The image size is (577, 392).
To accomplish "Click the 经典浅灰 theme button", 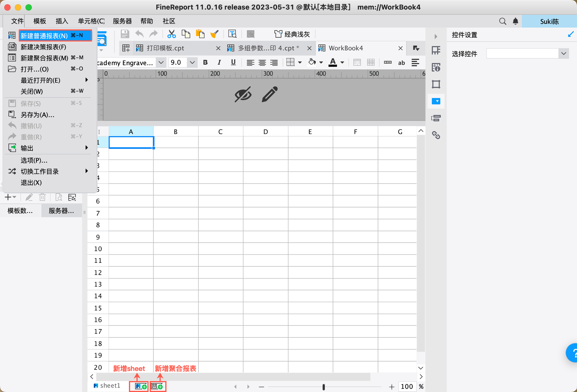I will point(292,34).
